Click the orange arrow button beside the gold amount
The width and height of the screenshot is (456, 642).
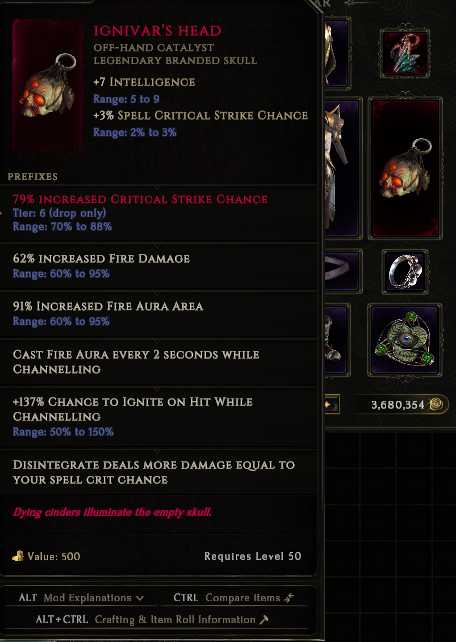(331, 404)
